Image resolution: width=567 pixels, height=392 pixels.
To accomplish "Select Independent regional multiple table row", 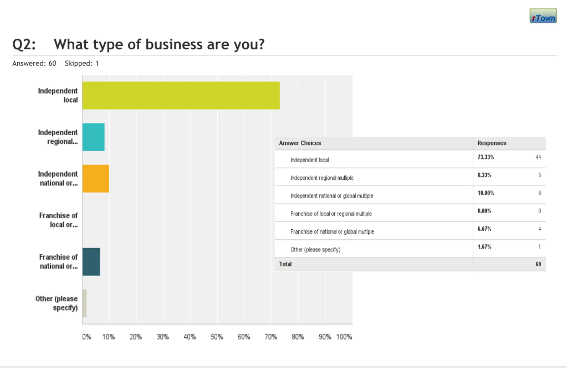I will pyautogui.click(x=322, y=178).
